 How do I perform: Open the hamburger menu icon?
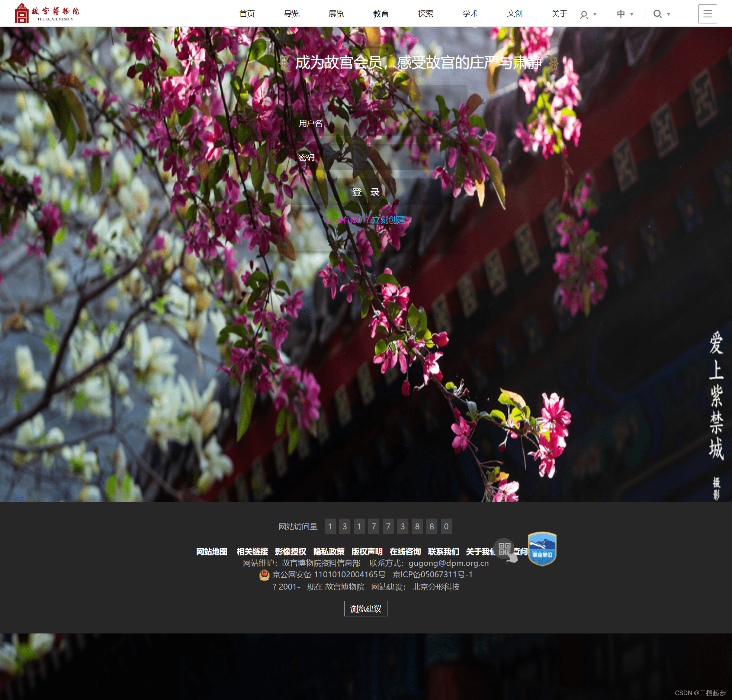point(707,14)
